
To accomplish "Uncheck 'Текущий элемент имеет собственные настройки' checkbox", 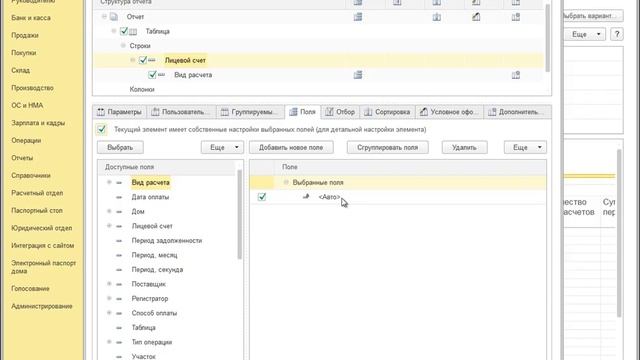I will click(x=102, y=129).
